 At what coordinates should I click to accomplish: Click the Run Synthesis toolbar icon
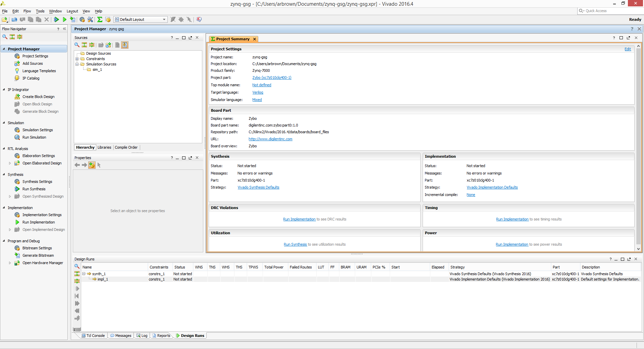coord(56,19)
